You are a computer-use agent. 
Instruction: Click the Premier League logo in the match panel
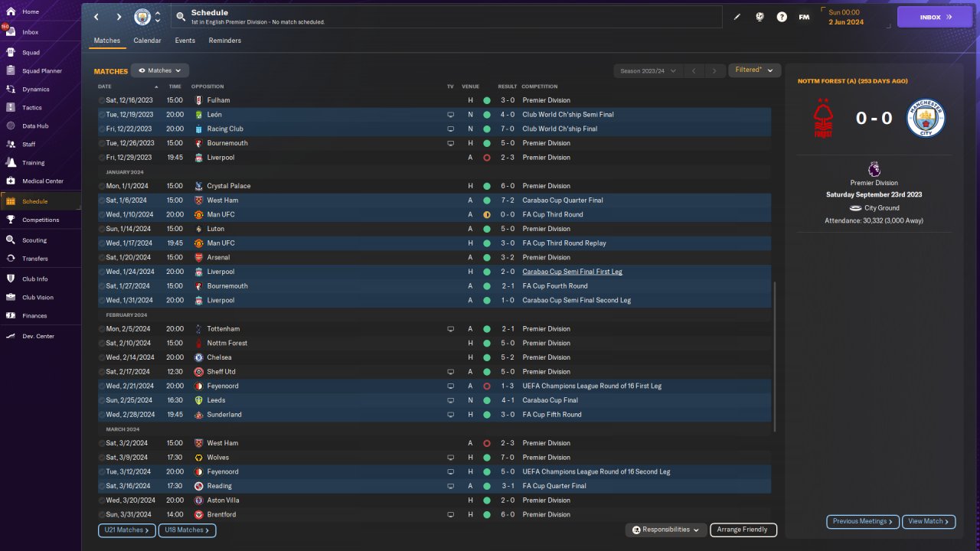point(874,170)
